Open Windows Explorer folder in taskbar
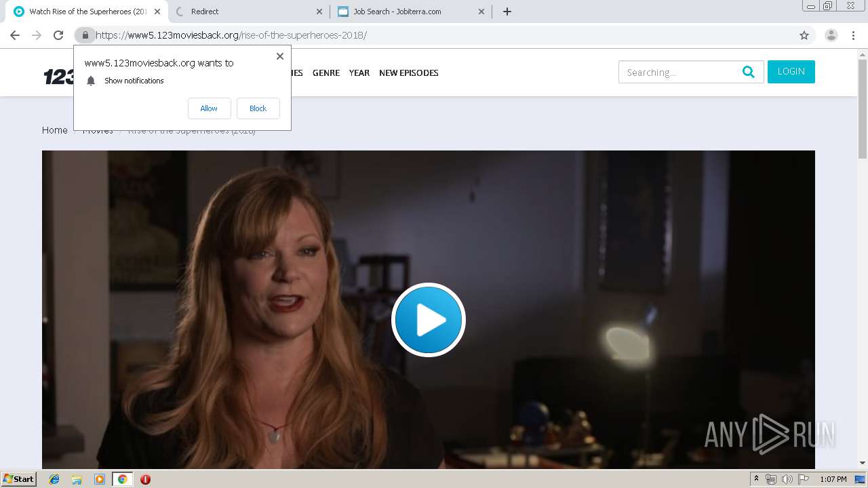The height and width of the screenshot is (488, 868). [x=77, y=479]
